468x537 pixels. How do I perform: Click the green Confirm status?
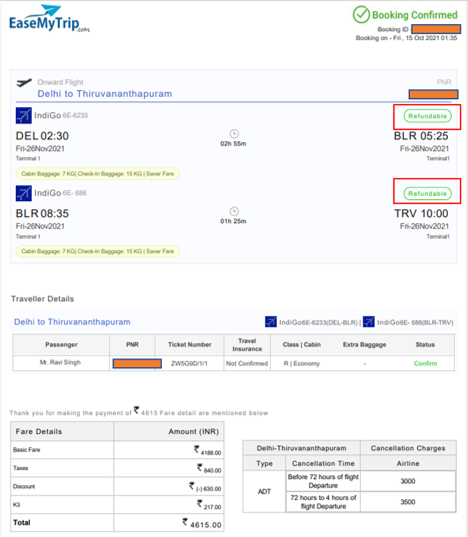(x=425, y=363)
